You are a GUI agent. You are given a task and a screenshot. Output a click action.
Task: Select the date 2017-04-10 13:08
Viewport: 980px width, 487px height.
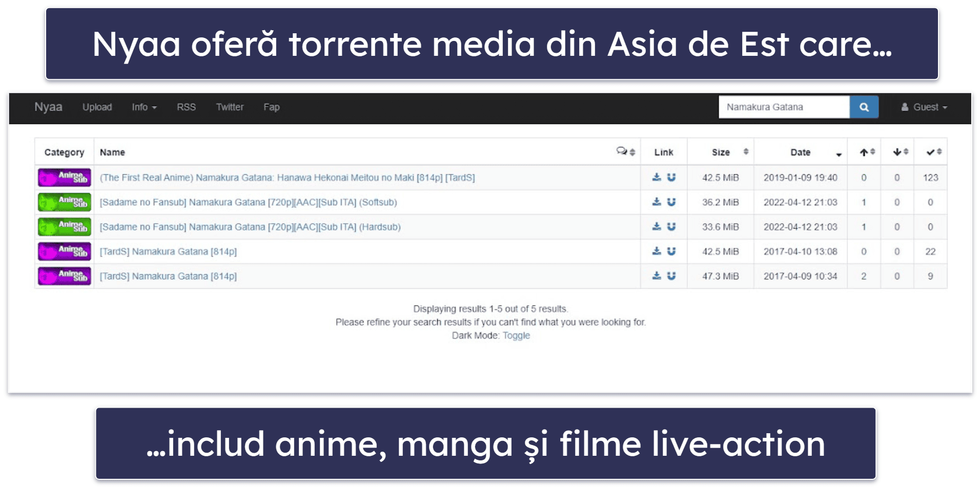click(801, 251)
